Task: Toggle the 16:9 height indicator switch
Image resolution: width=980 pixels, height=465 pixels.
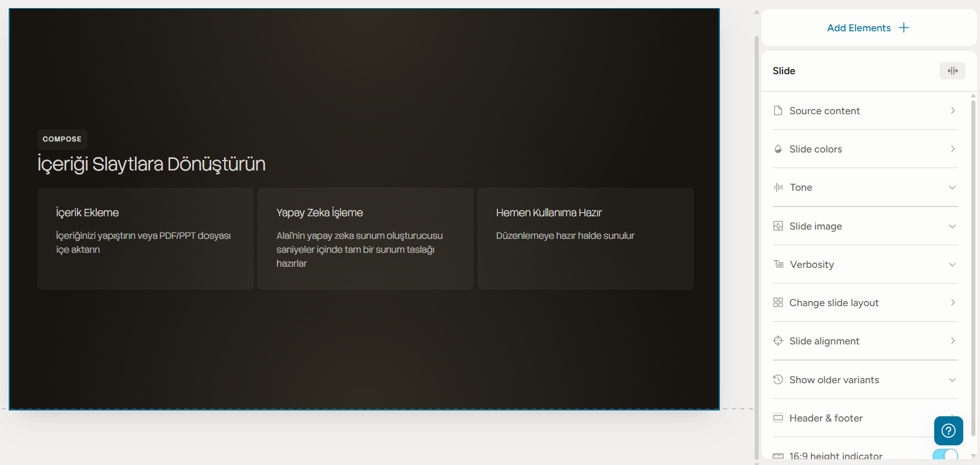Action: 945,455
